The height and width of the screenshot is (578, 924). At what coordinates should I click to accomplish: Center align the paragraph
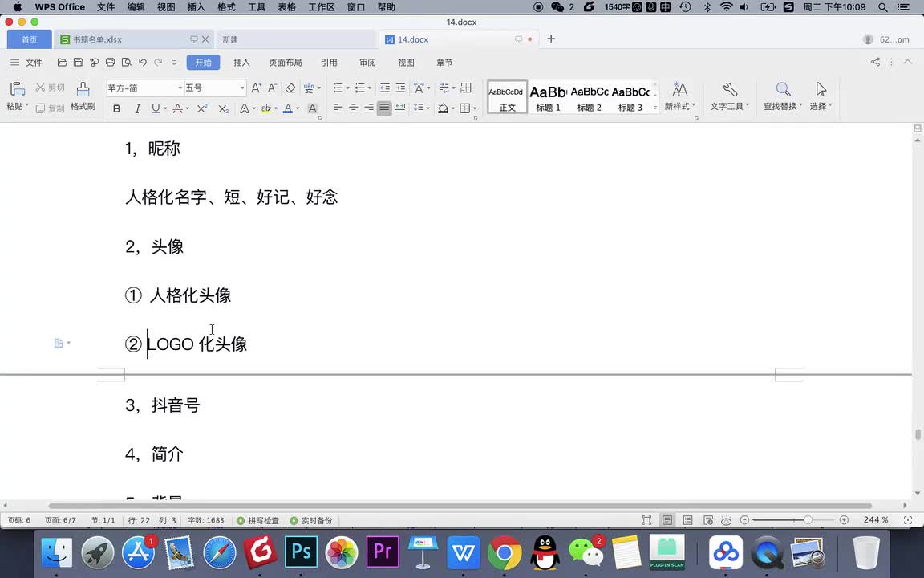(x=353, y=108)
